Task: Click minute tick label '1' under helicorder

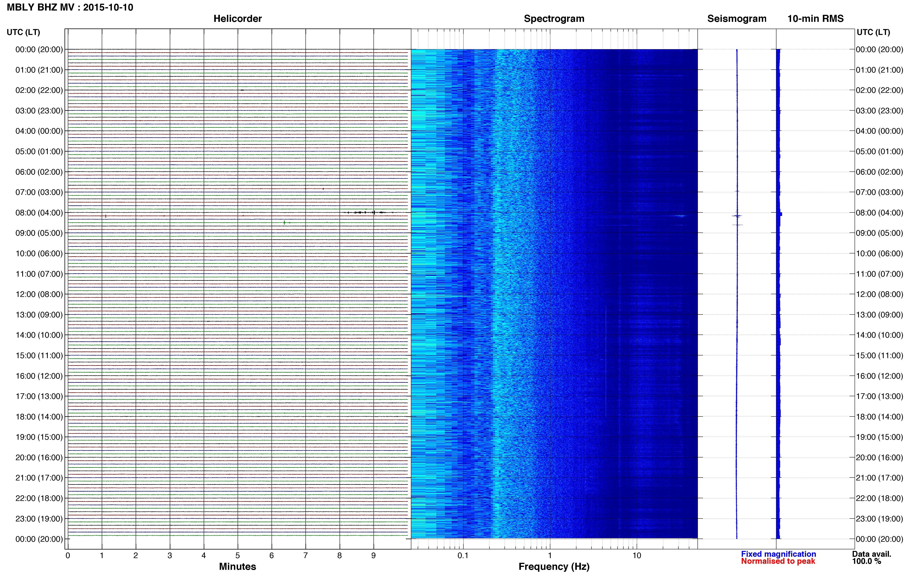Action: pos(102,555)
